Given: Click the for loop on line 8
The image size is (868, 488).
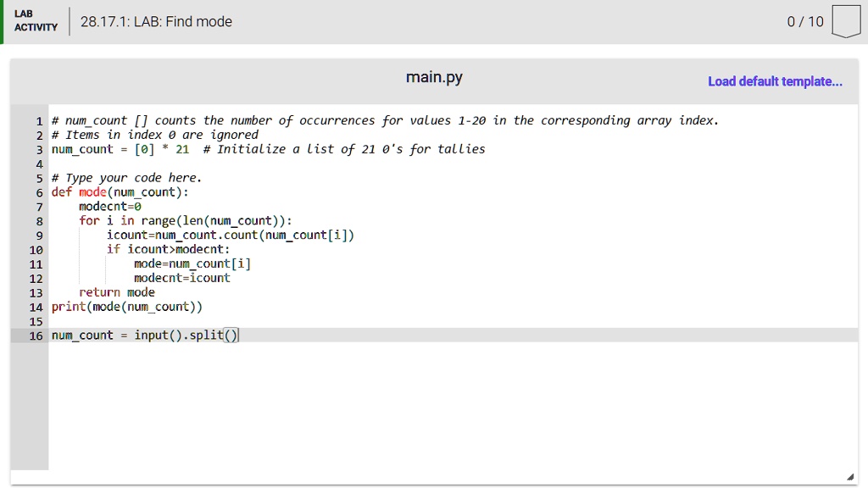Looking at the screenshot, I should pos(170,220).
